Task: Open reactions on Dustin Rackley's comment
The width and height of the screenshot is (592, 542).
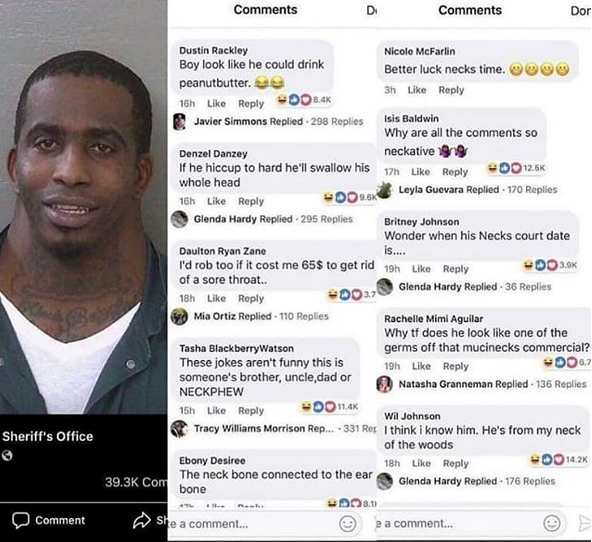Action: [304, 100]
